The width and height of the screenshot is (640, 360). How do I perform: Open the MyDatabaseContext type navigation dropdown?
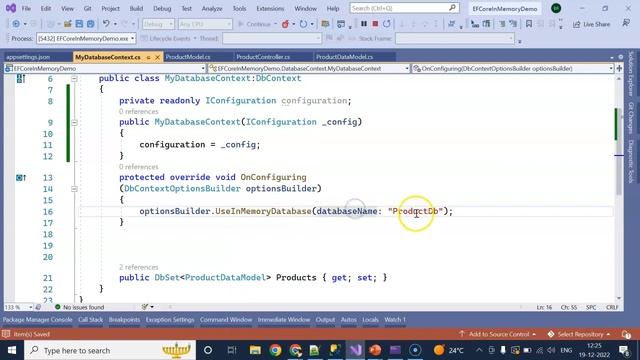(x=309, y=69)
